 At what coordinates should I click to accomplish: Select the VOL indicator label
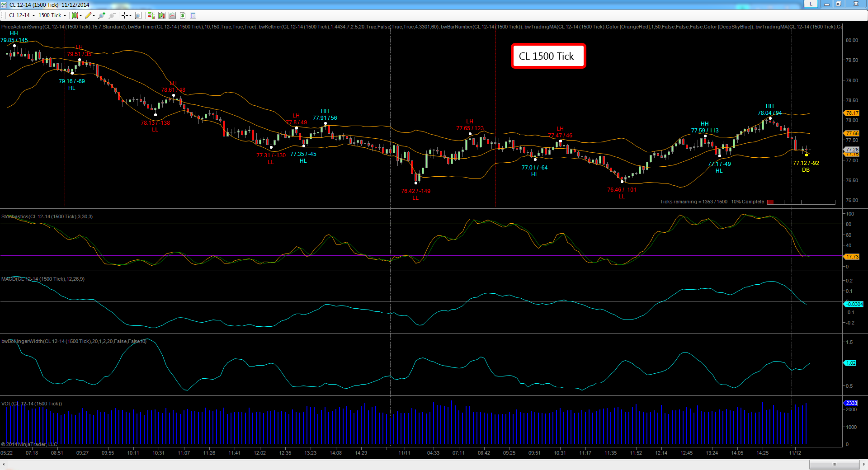click(32, 404)
